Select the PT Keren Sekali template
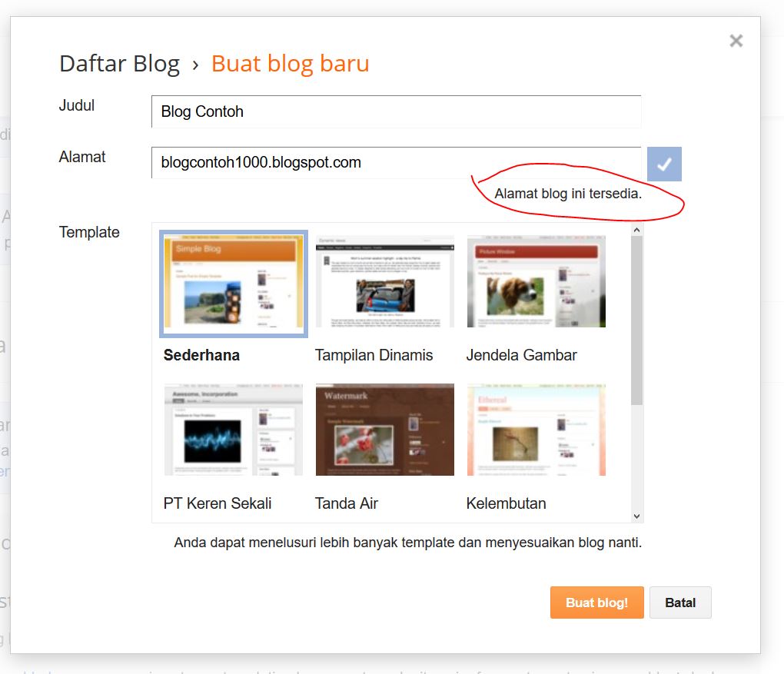The image size is (784, 674). (x=233, y=430)
